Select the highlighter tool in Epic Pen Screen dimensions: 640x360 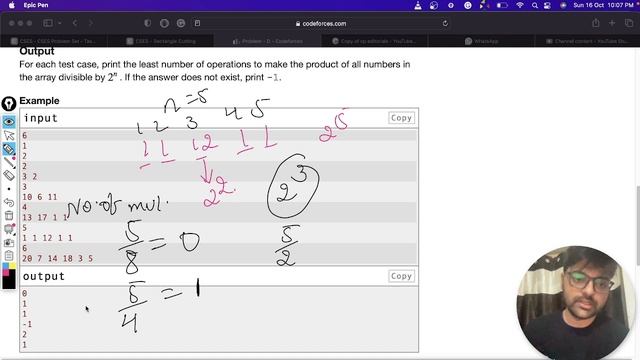coord(9,149)
